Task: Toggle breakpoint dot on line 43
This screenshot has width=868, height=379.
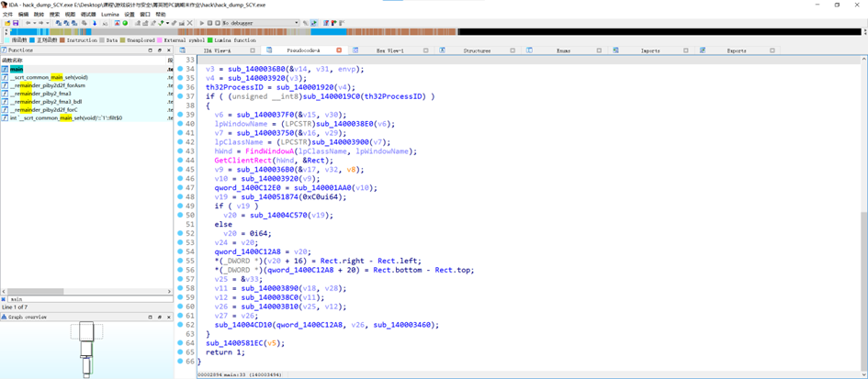Action: point(180,151)
